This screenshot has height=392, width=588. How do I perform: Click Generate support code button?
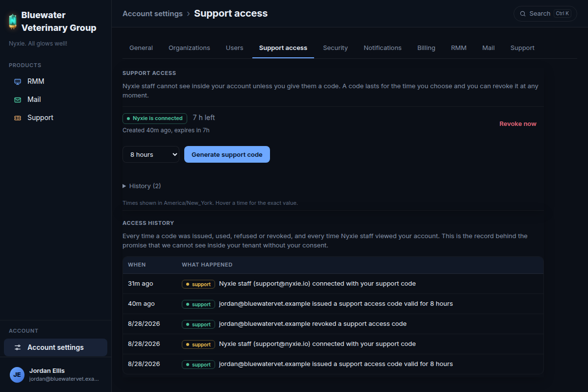click(227, 154)
